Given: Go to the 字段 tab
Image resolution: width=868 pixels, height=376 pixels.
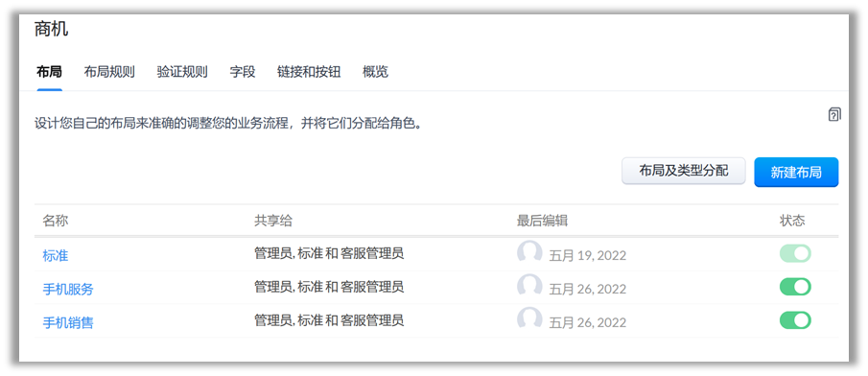Looking at the screenshot, I should coord(243,72).
